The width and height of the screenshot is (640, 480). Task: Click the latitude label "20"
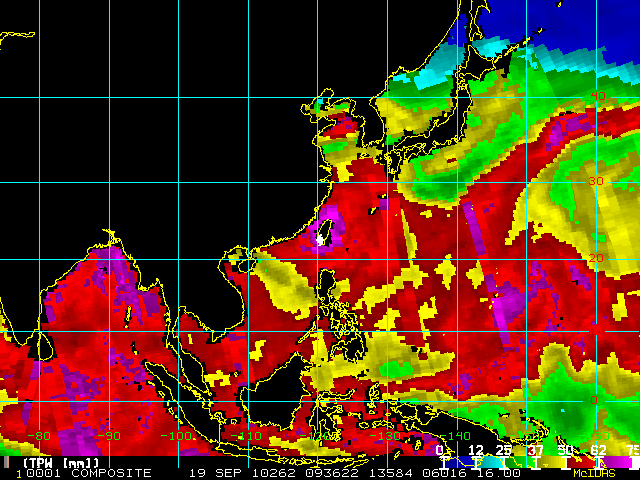tap(597, 258)
